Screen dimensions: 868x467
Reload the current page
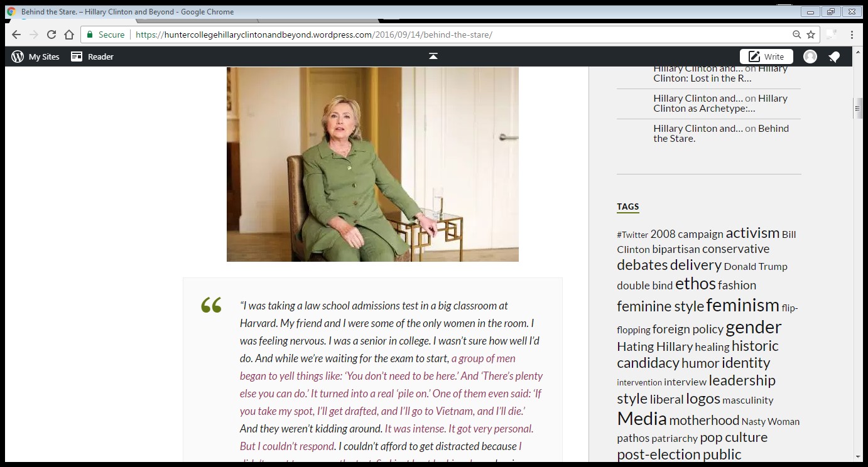click(52, 35)
